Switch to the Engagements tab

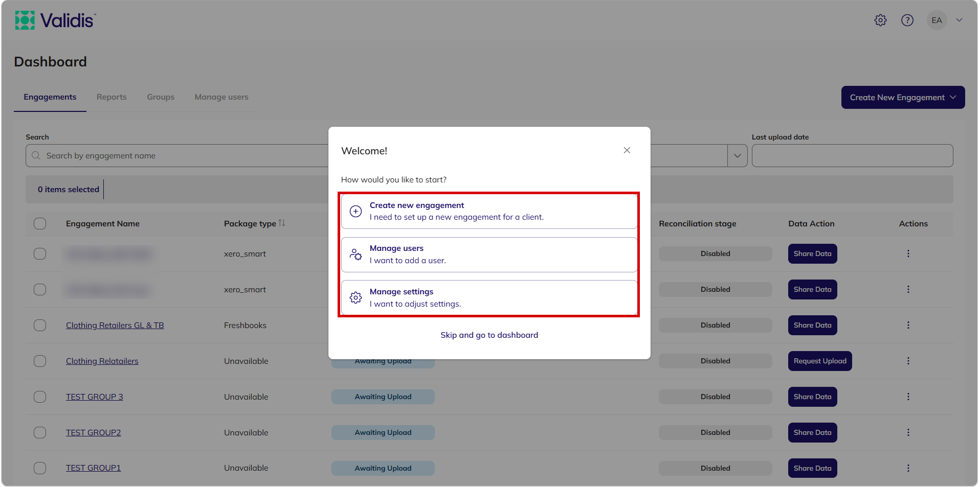(50, 97)
